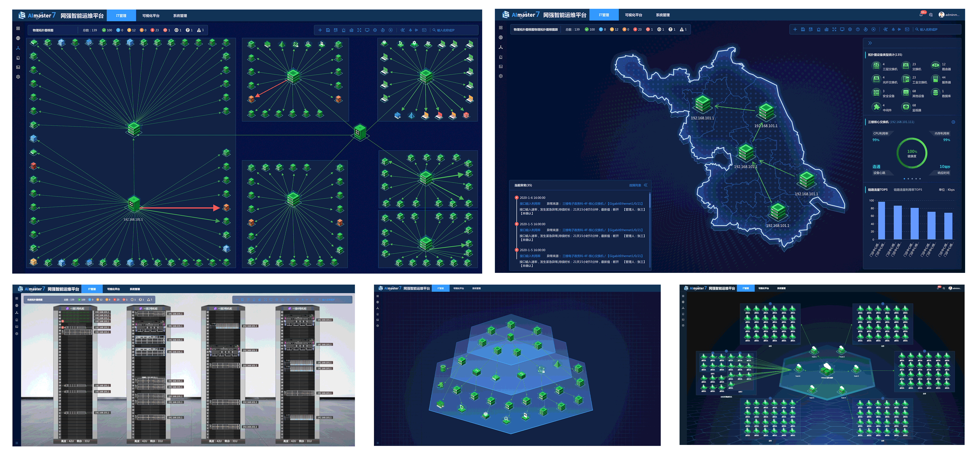Click search field 输入名称或IP in map window
980x463 pixels.
click(937, 29)
